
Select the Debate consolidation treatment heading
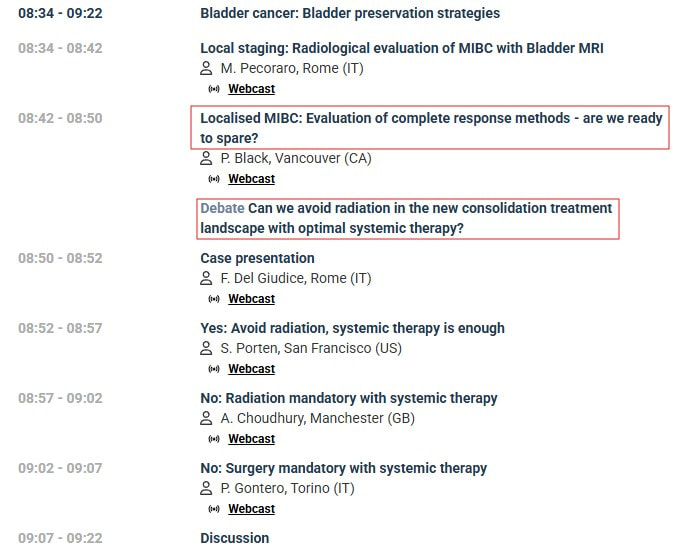(408, 219)
